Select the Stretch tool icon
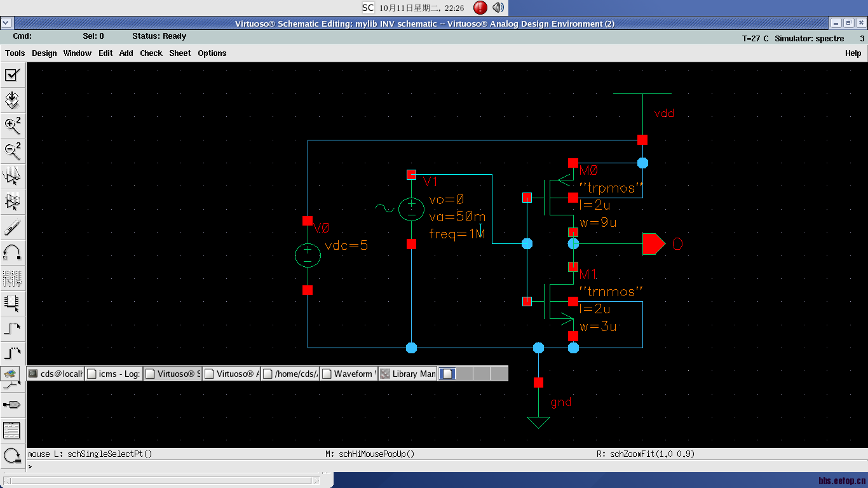Image resolution: width=868 pixels, height=488 pixels. (12, 177)
